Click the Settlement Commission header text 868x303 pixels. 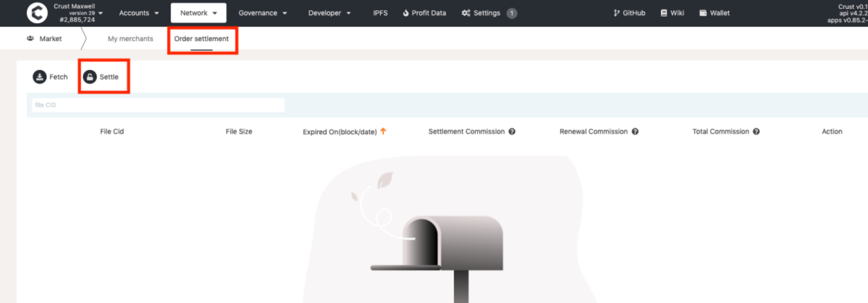click(x=466, y=131)
